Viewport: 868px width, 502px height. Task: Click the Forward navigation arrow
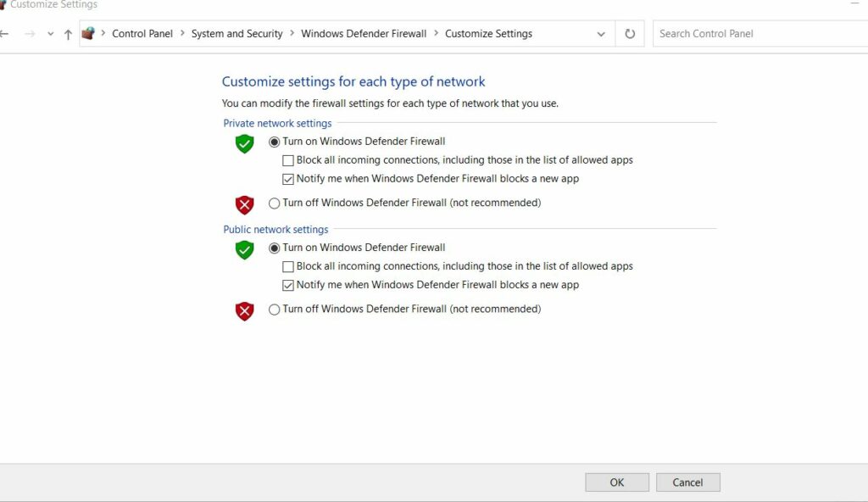pyautogui.click(x=30, y=34)
